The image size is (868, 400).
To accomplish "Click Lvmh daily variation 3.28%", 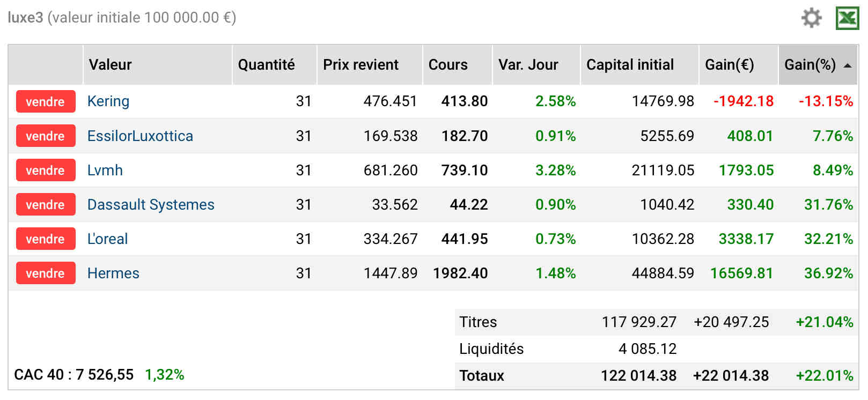I will pos(555,170).
